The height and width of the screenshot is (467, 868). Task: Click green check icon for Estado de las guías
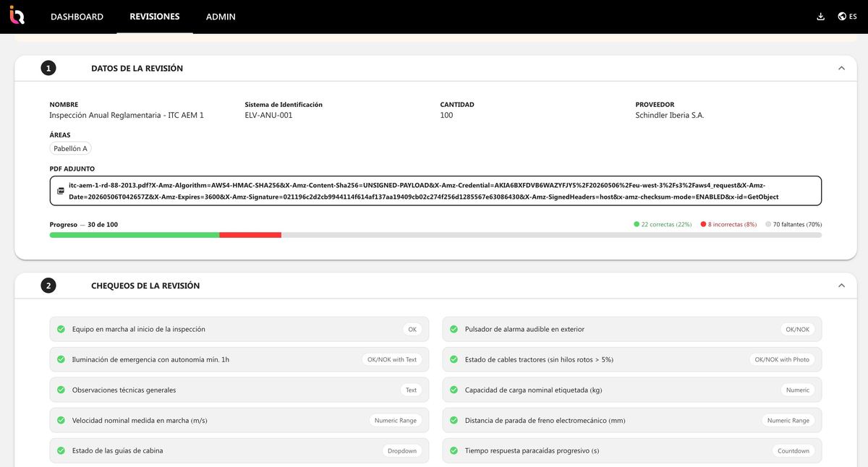(61, 451)
